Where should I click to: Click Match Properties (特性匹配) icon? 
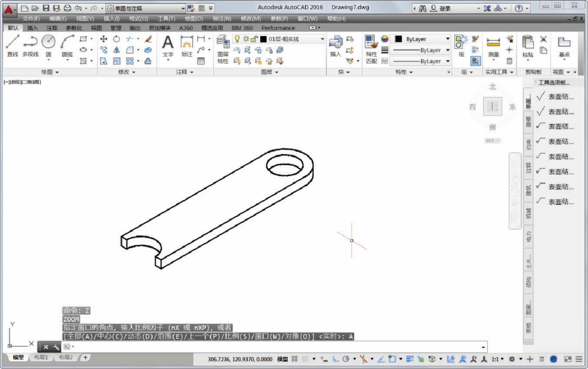coord(371,49)
